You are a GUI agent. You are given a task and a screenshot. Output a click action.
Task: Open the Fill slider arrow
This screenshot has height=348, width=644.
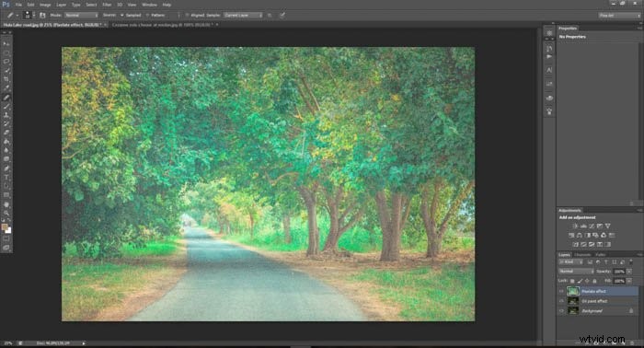pos(629,281)
